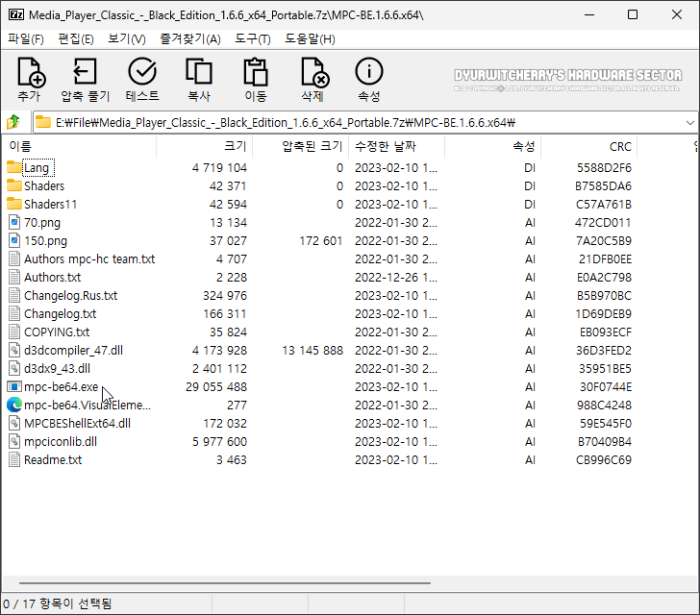Minimize the 7-Zip window
This screenshot has height=615, width=700.
(x=589, y=14)
